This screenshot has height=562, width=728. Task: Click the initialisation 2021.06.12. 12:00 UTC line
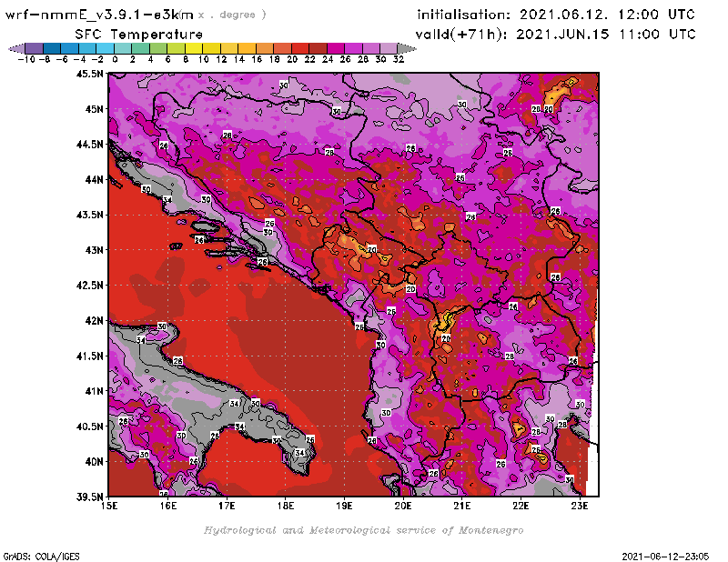pyautogui.click(x=556, y=15)
